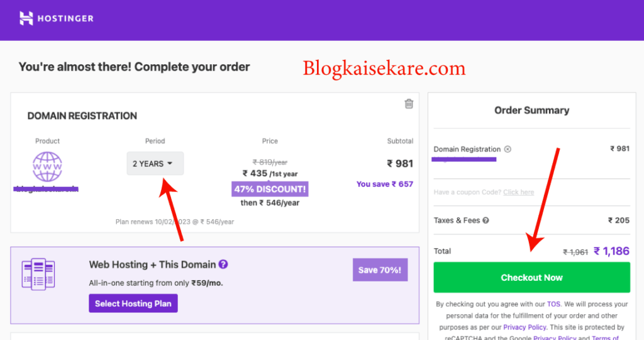The height and width of the screenshot is (340, 644).
Task: Click the Checkout Now button
Action: 531,278
